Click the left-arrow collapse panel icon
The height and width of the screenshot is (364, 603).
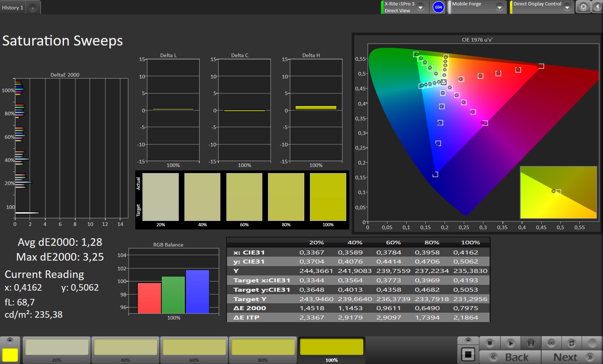[x=596, y=7]
